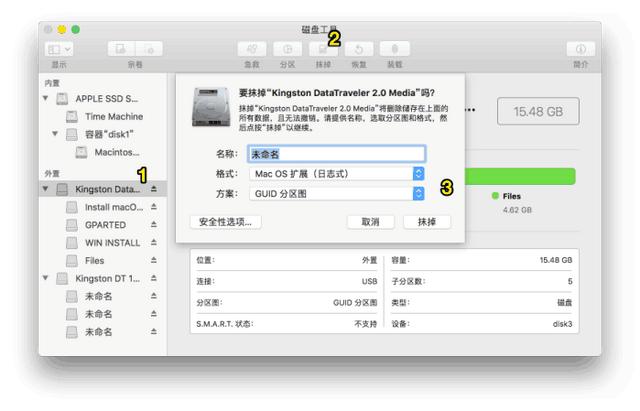Click the child partition count 5
Viewport: 640px width, 411px height.
570,282
